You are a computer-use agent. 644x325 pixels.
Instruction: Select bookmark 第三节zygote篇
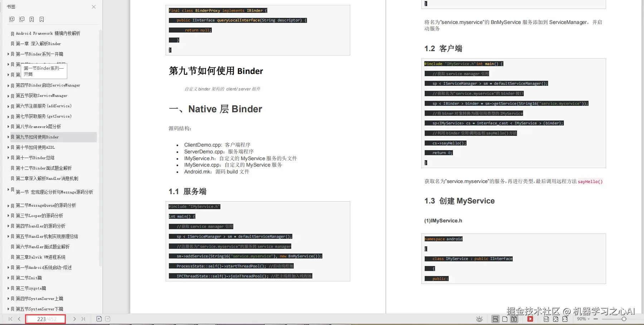point(31,288)
